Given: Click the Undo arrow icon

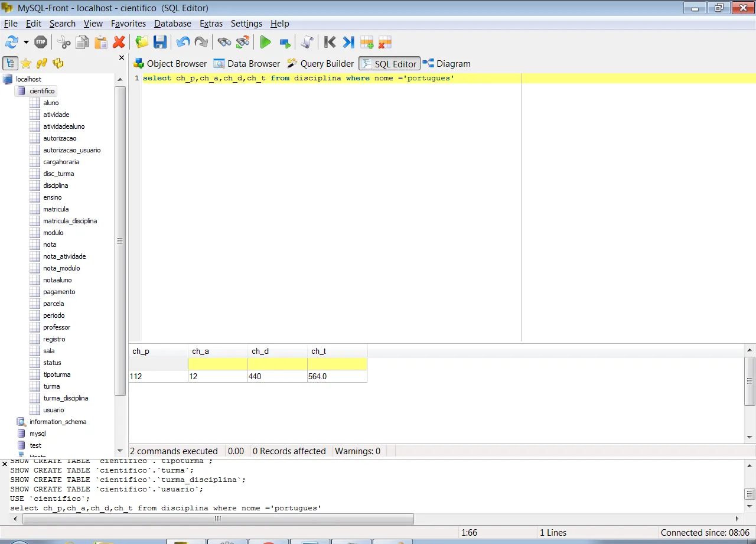Looking at the screenshot, I should pos(183,43).
